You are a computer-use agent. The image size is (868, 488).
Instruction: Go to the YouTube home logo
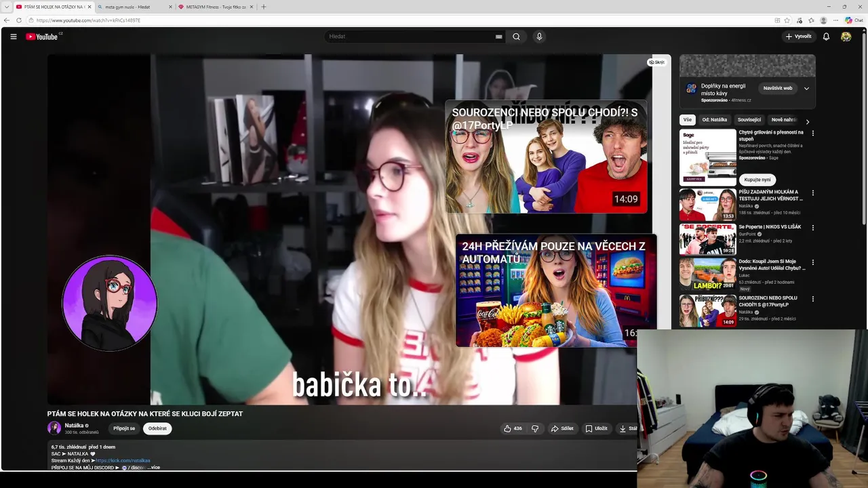pyautogui.click(x=42, y=37)
